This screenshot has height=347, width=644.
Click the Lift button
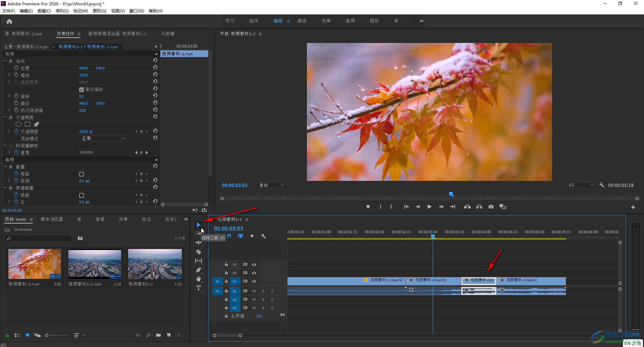467,207
